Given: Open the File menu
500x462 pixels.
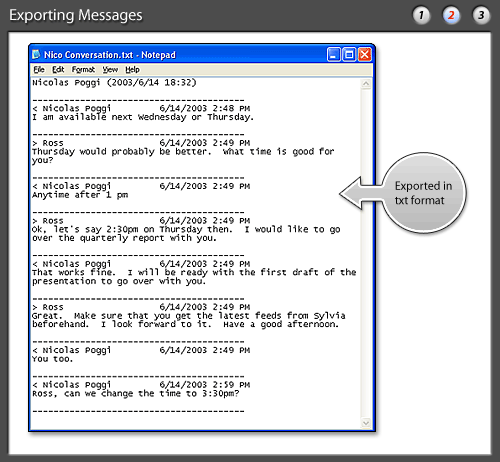Looking at the screenshot, I should point(39,70).
